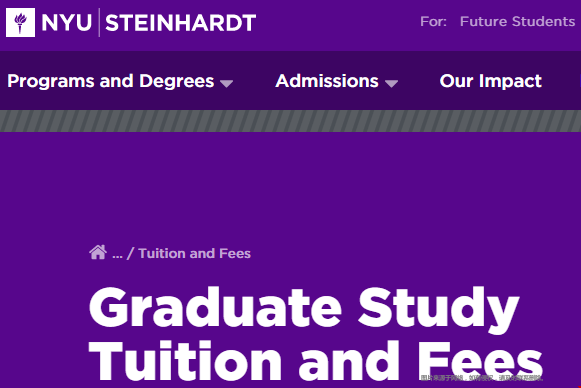This screenshot has height=388, width=581.
Task: Click the small watermark text at bottom
Action: (x=481, y=378)
